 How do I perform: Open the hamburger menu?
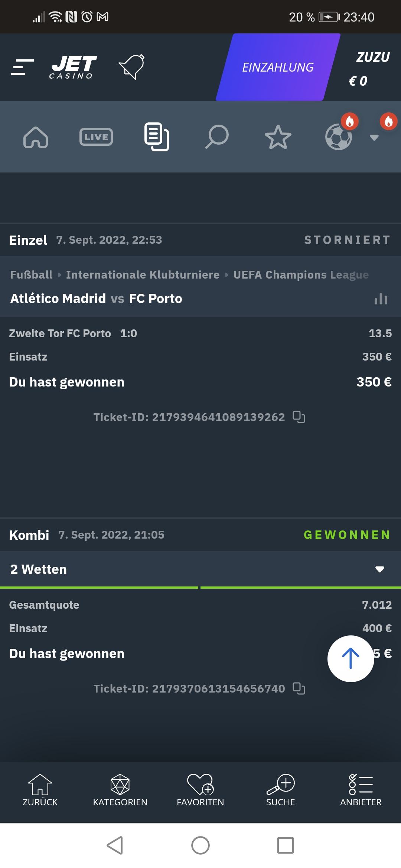pos(22,67)
